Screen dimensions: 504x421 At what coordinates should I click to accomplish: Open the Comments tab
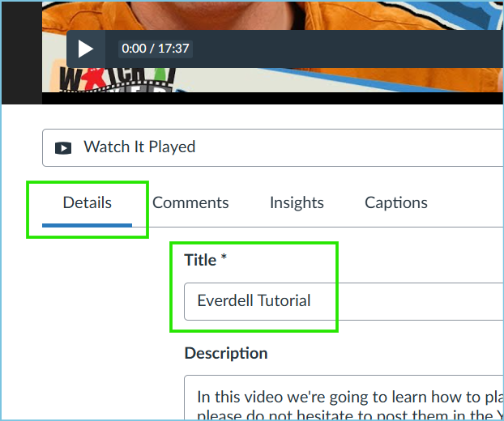click(190, 202)
